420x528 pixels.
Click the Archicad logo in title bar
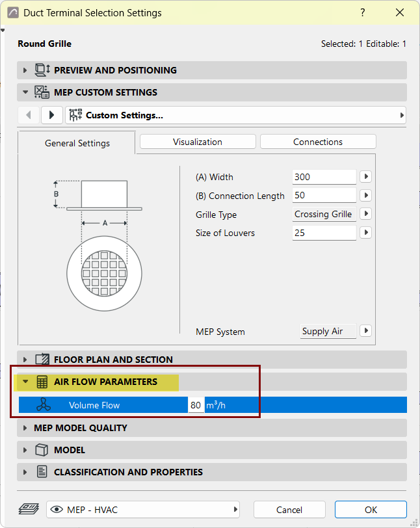tap(13, 12)
